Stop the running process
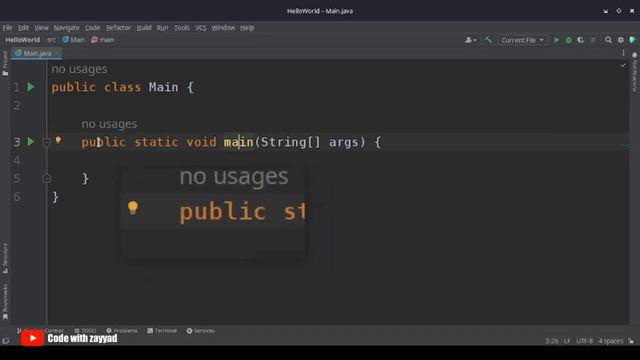The width and height of the screenshot is (640, 360). (593, 40)
